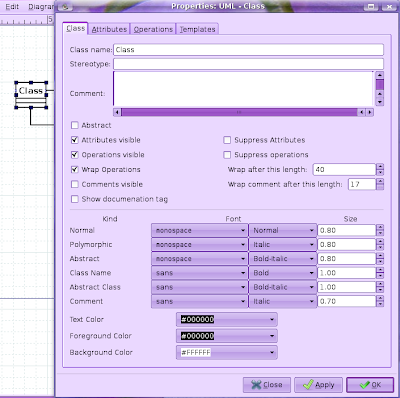Enable Suppress Attributes checkbox

[227, 140]
